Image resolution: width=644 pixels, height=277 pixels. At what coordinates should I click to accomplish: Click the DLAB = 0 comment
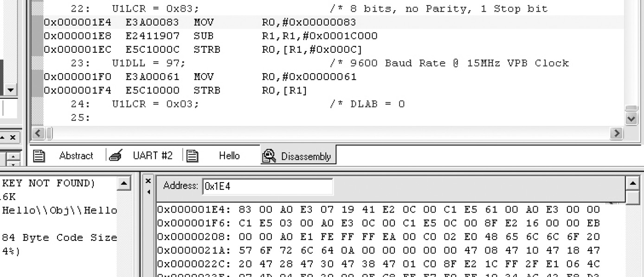367,104
